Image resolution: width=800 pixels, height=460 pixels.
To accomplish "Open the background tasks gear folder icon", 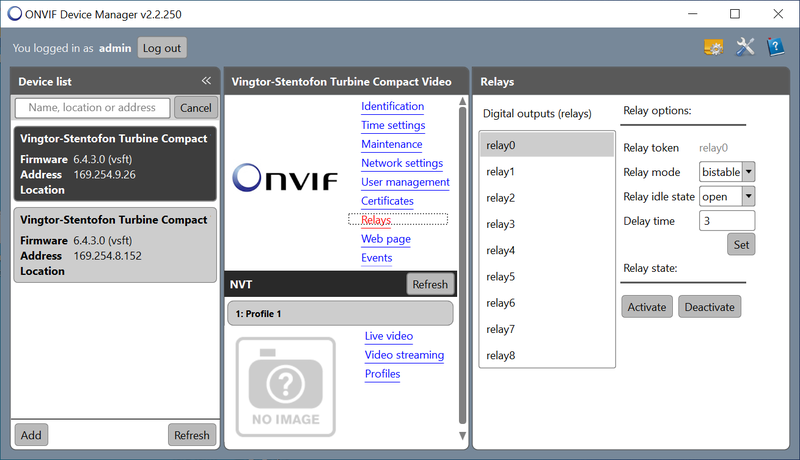I will 713,47.
